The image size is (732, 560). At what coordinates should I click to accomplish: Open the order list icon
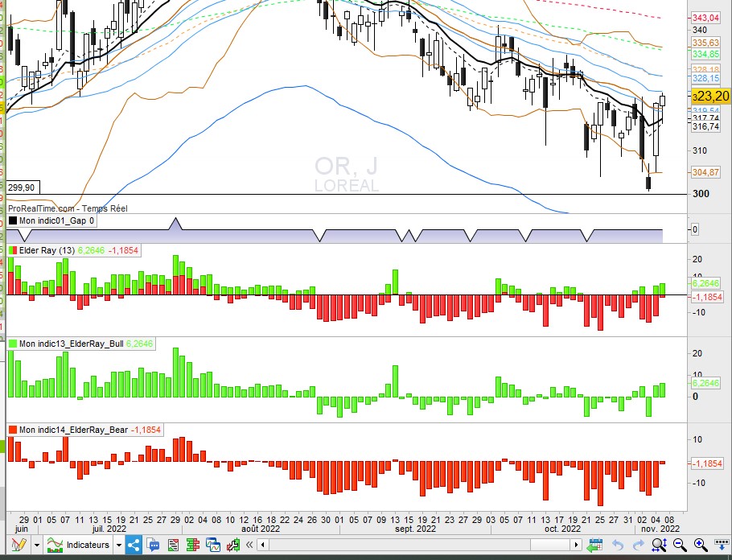click(173, 545)
